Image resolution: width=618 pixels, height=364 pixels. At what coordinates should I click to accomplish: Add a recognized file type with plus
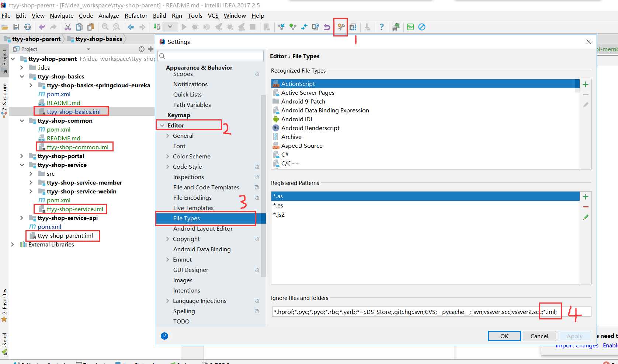586,84
